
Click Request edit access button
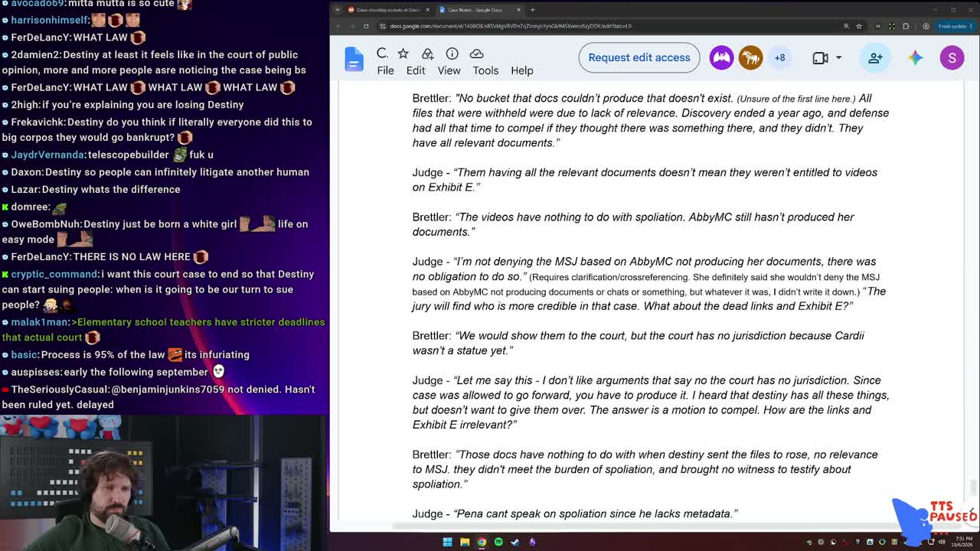[x=639, y=57]
